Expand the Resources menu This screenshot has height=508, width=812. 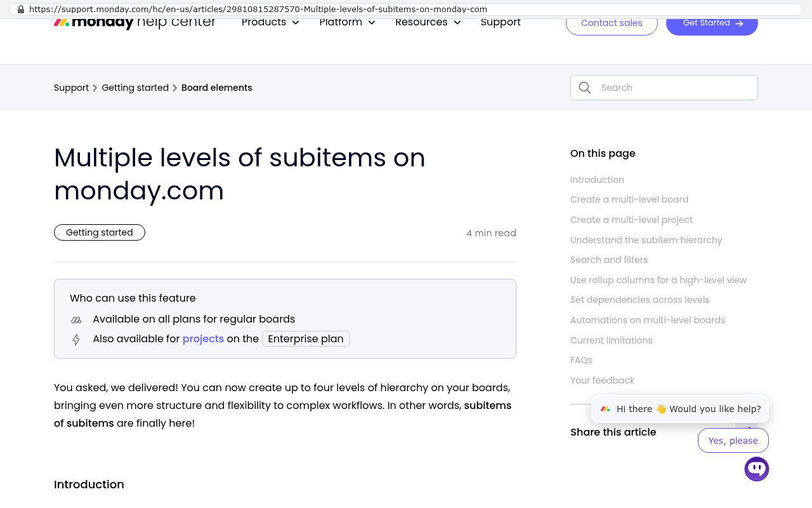(428, 23)
